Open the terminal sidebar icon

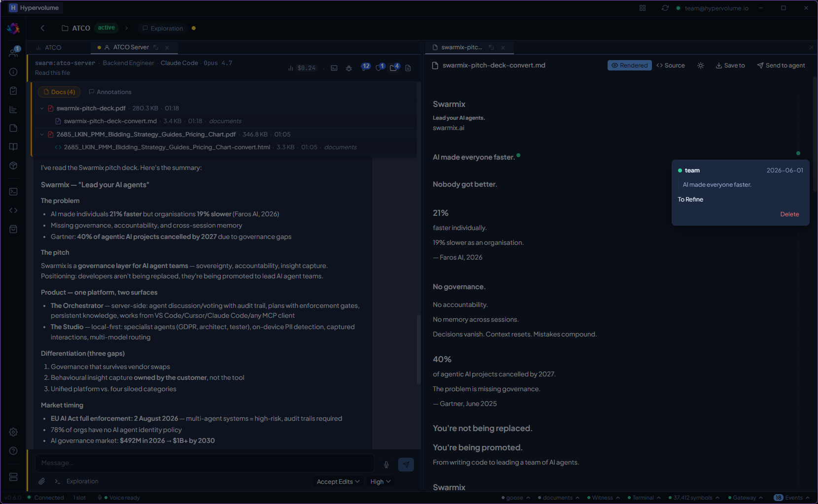13,192
